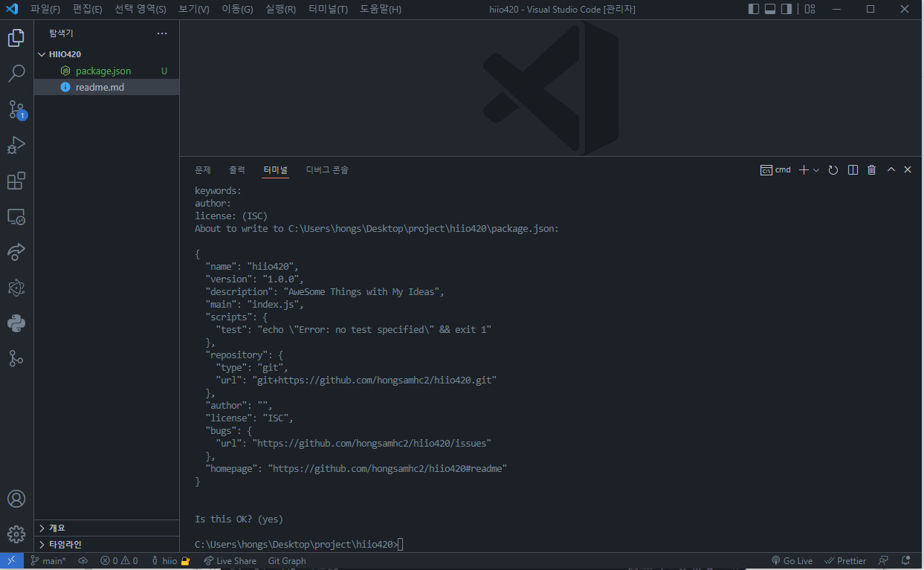Image resolution: width=924 pixels, height=570 pixels.
Task: Switch to the 문제 problems tab
Action: point(203,169)
